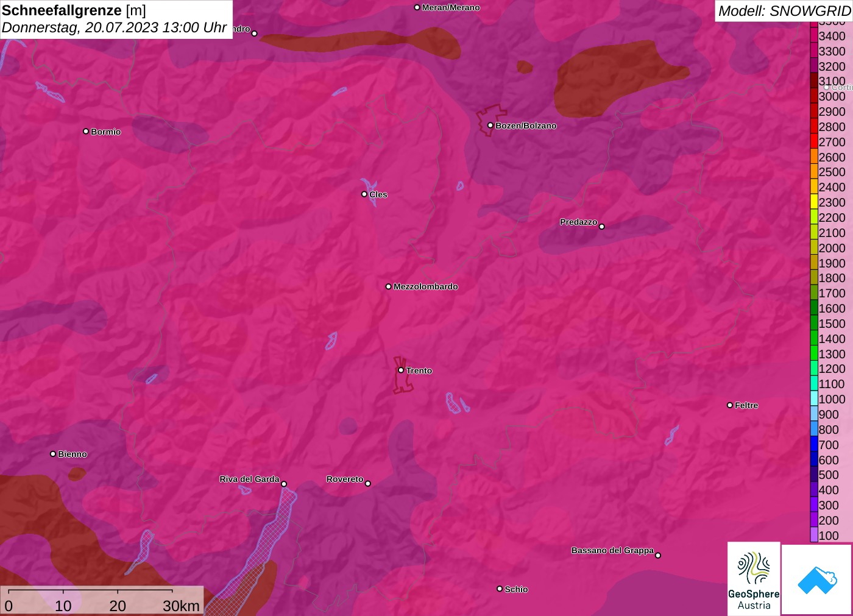Click the 20 mark on the scale bar

118,606
